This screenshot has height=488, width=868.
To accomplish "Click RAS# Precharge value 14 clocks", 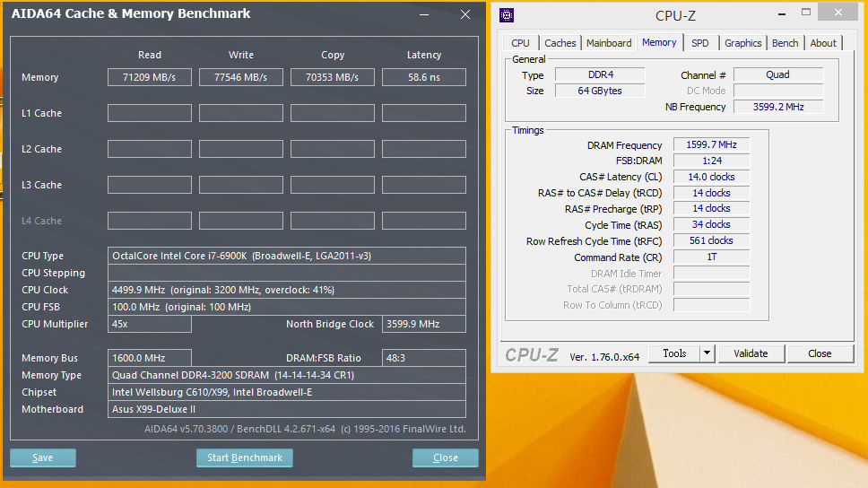I will [711, 208].
